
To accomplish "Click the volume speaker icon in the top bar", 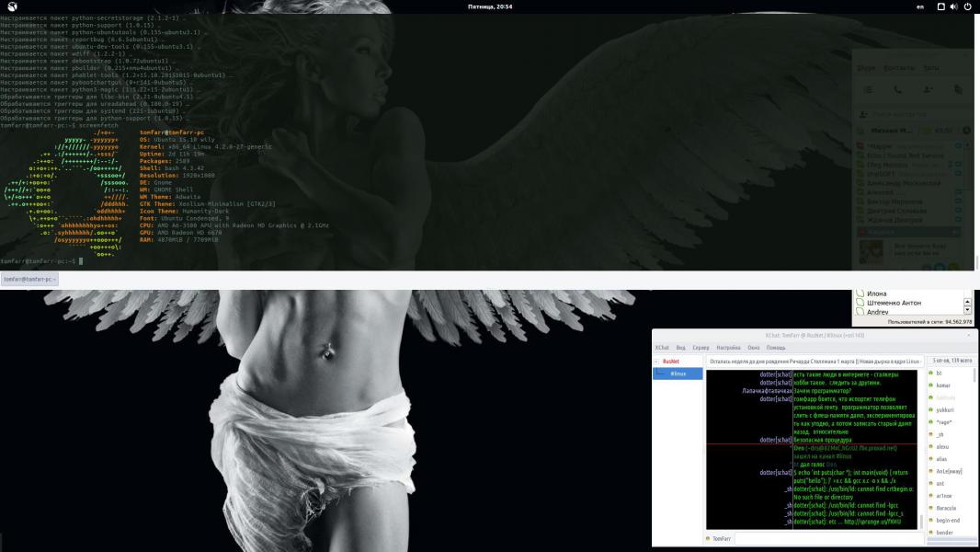I will (953, 6).
